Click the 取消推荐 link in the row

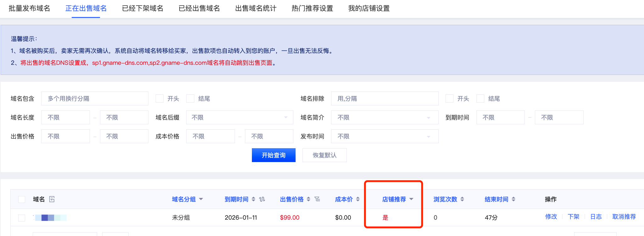click(x=624, y=217)
